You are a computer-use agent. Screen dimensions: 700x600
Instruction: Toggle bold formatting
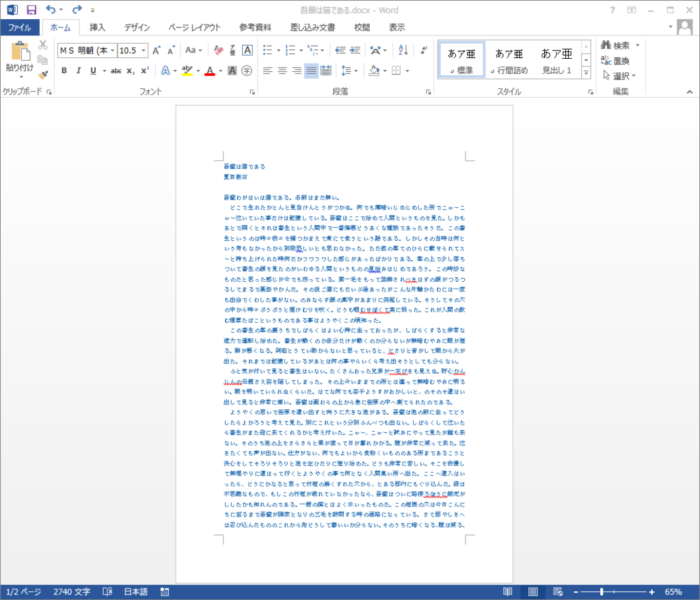(64, 70)
